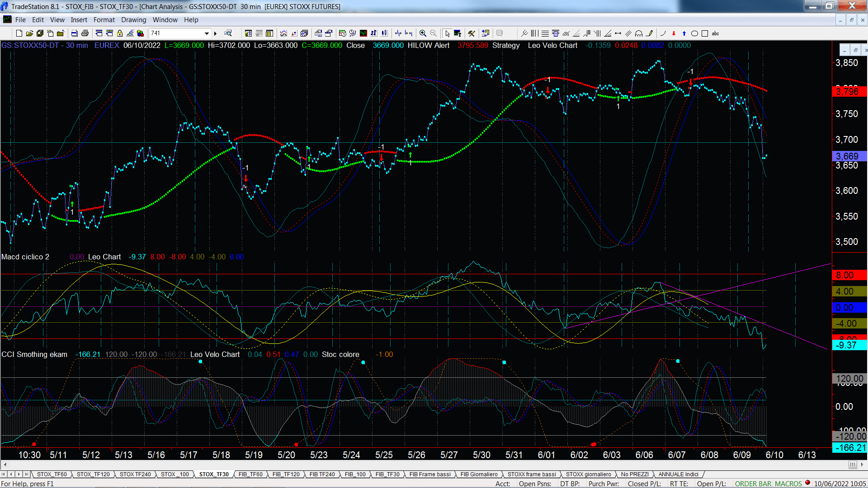Click the Print icon in toolbar
This screenshot has width=868, height=488.
85,33
